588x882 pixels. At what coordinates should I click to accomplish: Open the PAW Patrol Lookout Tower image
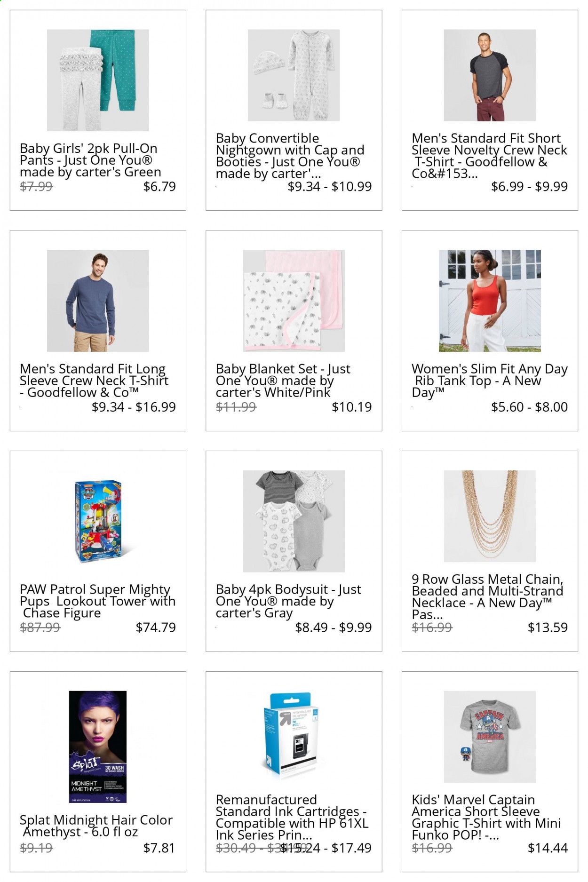point(98,521)
